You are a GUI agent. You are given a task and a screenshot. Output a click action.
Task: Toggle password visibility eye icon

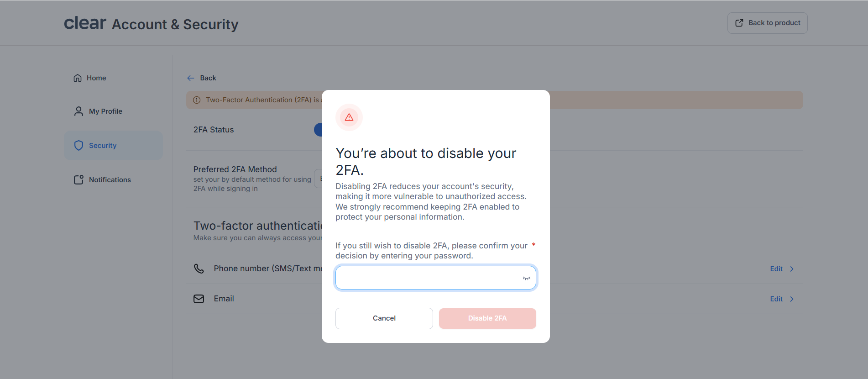coord(526,278)
